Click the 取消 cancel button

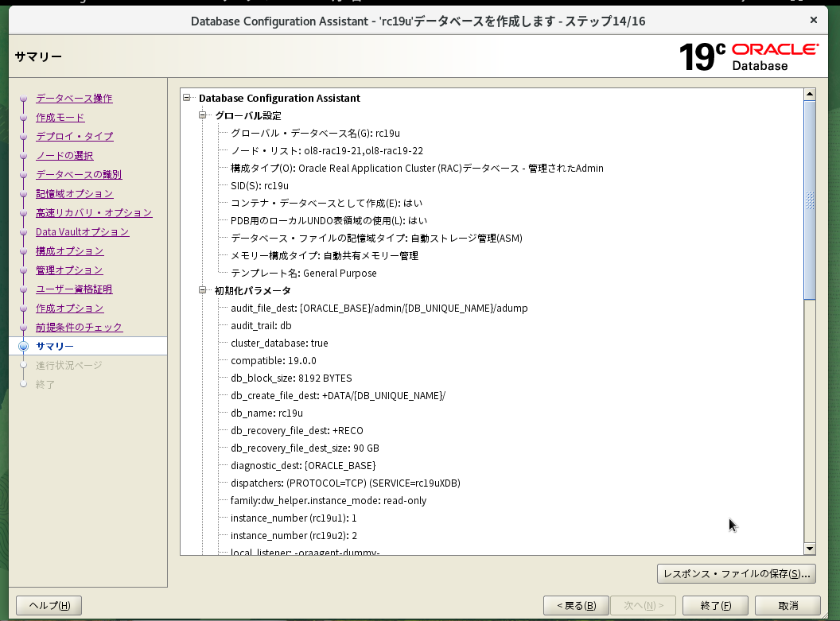(787, 605)
